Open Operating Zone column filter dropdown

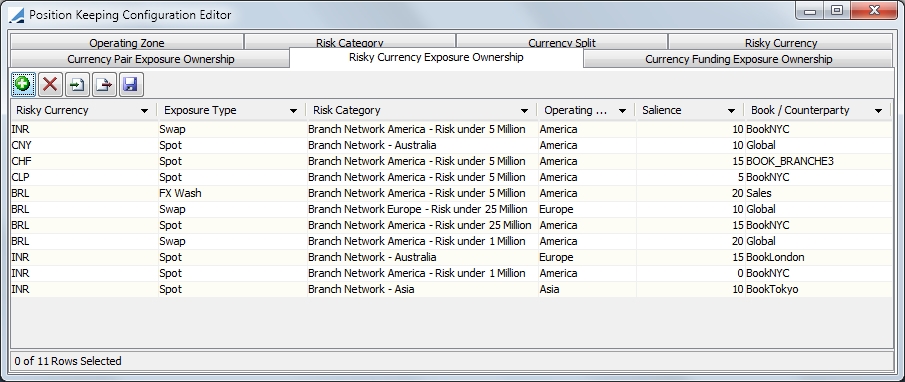[x=622, y=111]
